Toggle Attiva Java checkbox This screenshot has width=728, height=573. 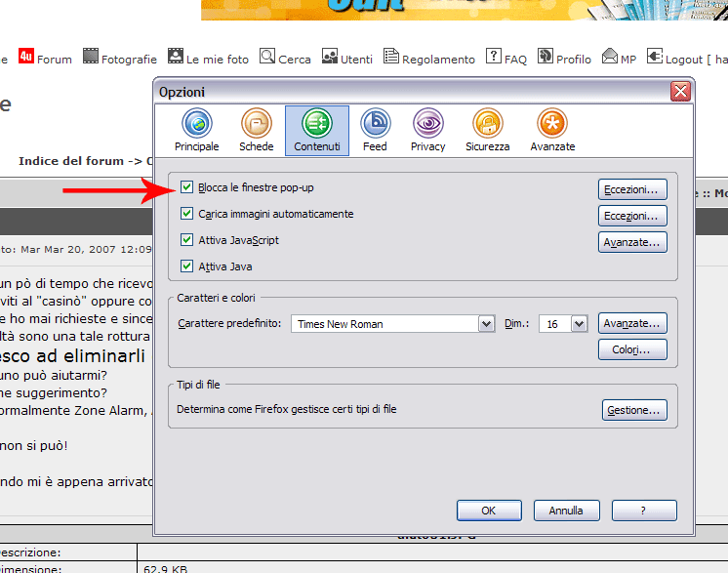click(x=186, y=266)
